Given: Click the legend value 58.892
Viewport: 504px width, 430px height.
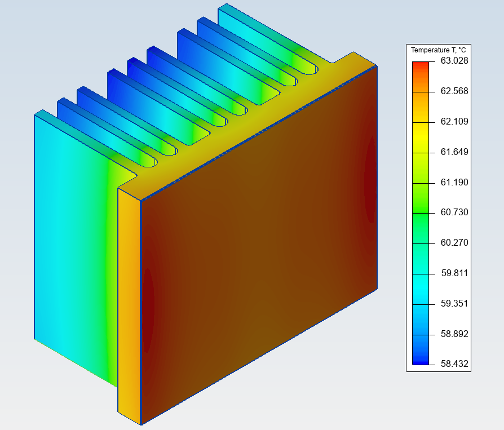Looking at the screenshot, I should [x=454, y=334].
